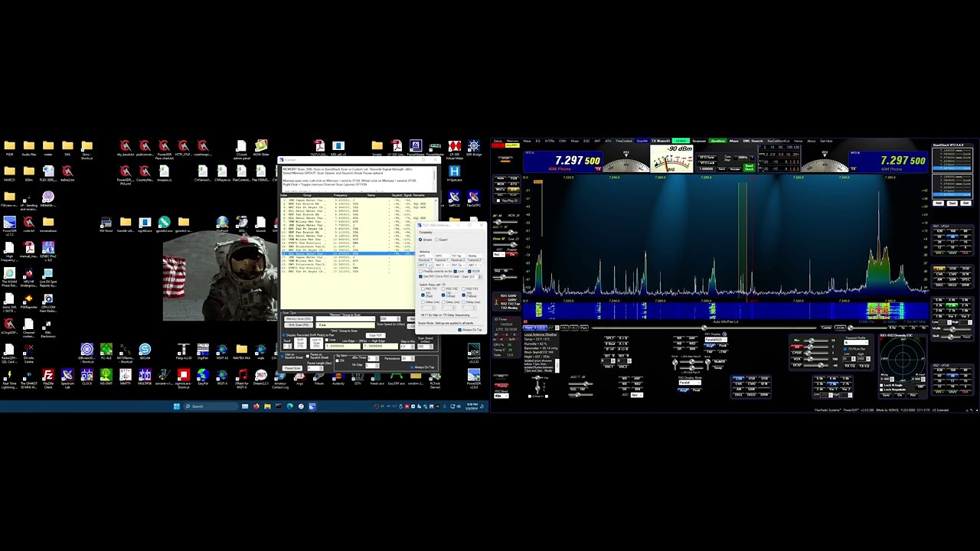
Task: Open the EasyPal desktop shortcut
Action: (203, 375)
